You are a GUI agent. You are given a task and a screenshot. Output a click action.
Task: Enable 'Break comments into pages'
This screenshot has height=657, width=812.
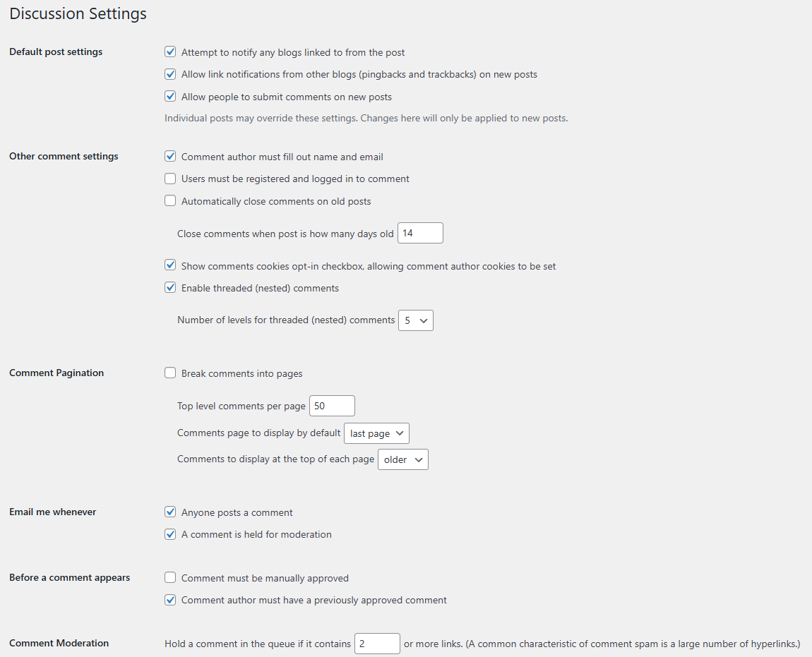(x=170, y=373)
